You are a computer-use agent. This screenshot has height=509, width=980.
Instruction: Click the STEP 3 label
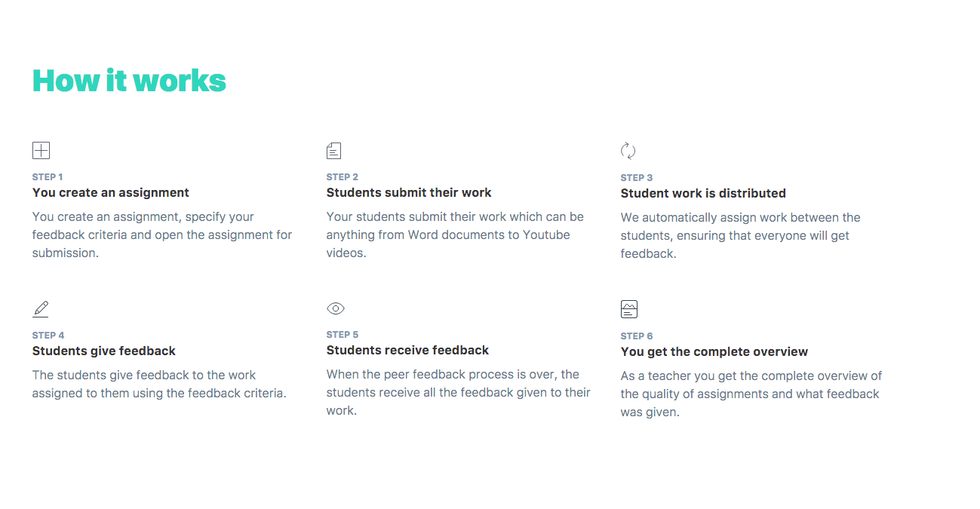point(637,178)
